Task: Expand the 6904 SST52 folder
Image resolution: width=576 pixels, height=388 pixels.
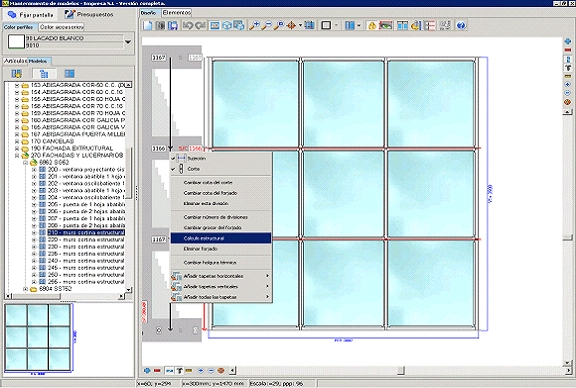Action: coord(25,289)
